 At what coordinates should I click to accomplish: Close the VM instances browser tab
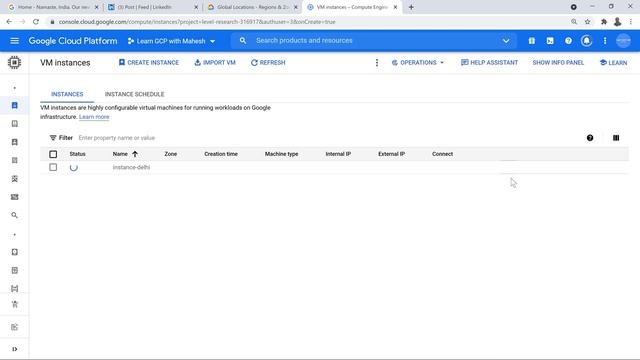[395, 7]
